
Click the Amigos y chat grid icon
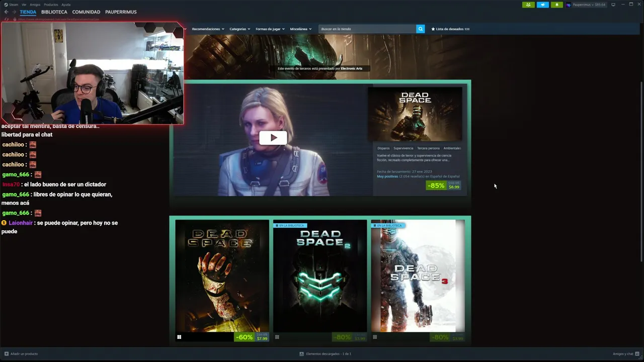tap(637, 354)
